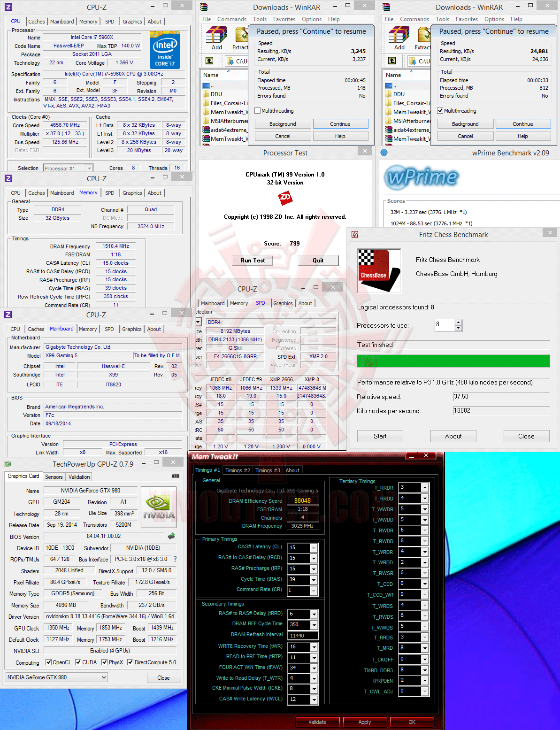This screenshot has height=730, width=560.
Task: Click wPrime title bar icon
Action: tap(384, 153)
